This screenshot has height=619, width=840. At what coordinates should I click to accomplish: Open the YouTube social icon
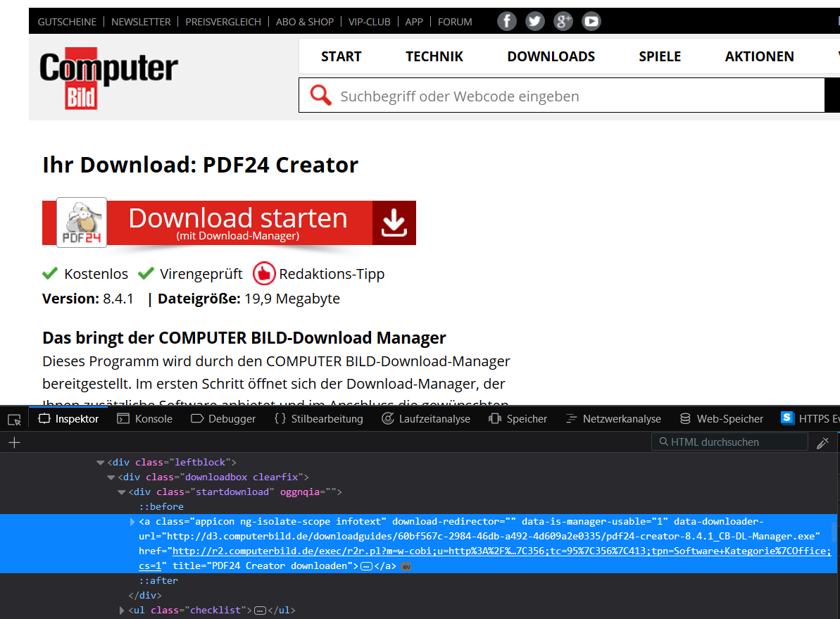[x=591, y=21]
